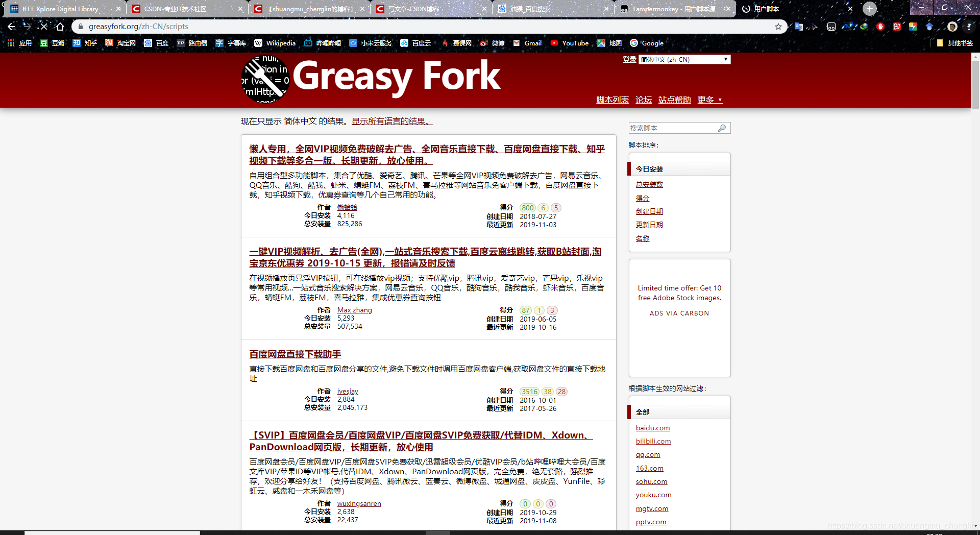Sort scripts by 更新日期
Screen dimensions: 980x535
649,225
